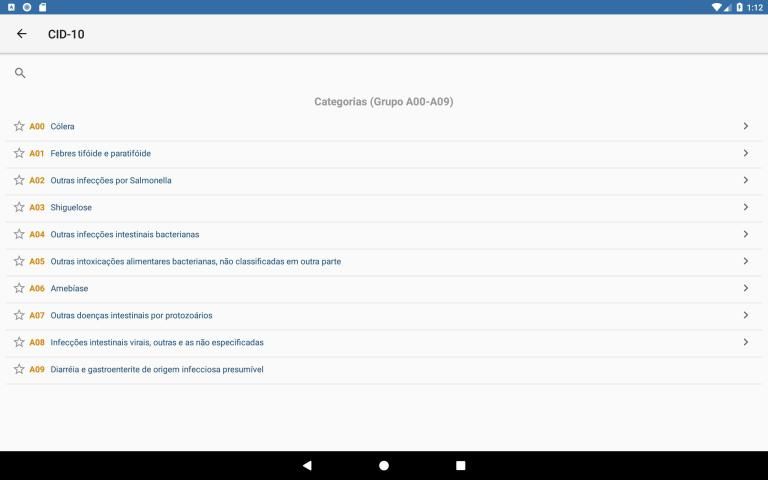Image resolution: width=768 pixels, height=480 pixels.
Task: Open A08 subcategories via right chevron
Action: tap(745, 342)
